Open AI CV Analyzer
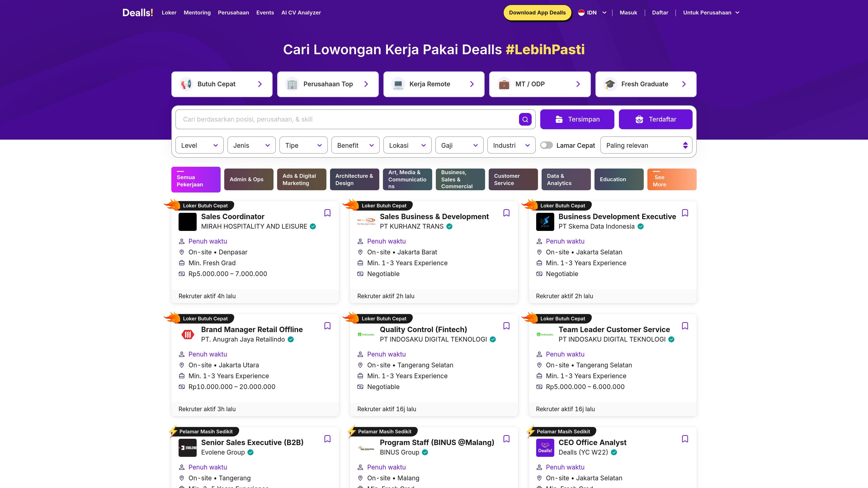 (x=301, y=12)
